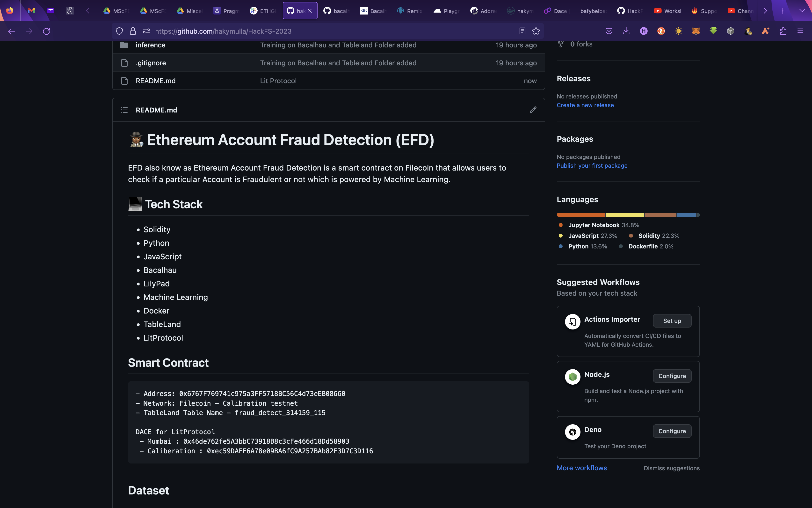Open More workflows link
This screenshot has height=508, width=812.
click(582, 468)
